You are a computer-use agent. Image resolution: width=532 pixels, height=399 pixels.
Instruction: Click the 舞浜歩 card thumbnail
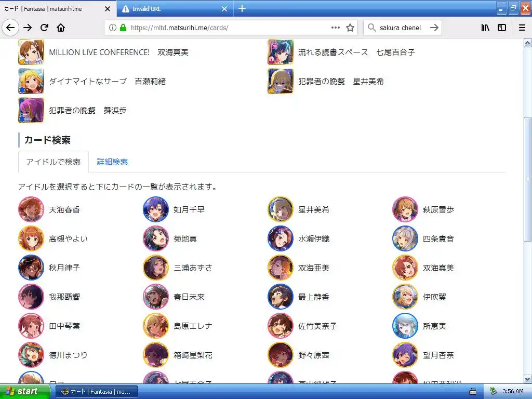[x=31, y=110]
